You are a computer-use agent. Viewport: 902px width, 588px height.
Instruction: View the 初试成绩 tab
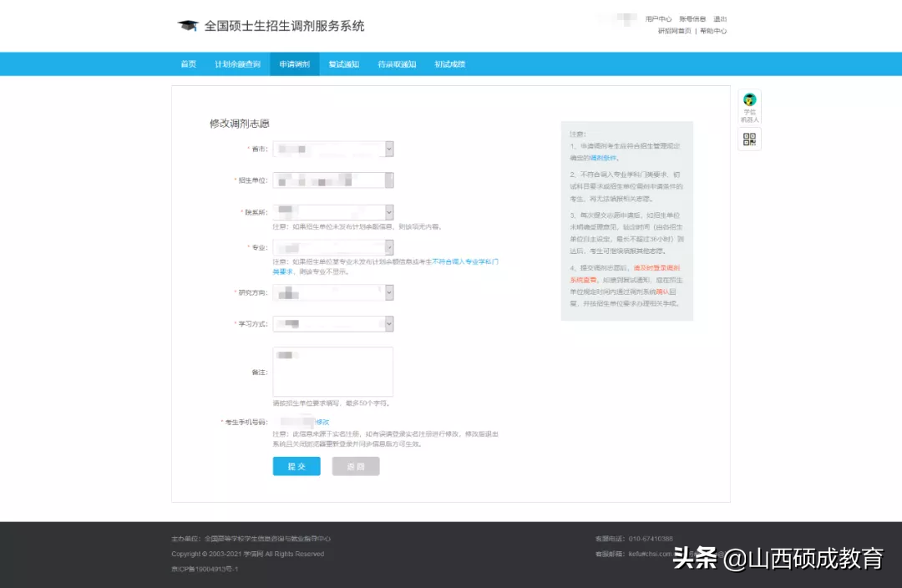(449, 64)
